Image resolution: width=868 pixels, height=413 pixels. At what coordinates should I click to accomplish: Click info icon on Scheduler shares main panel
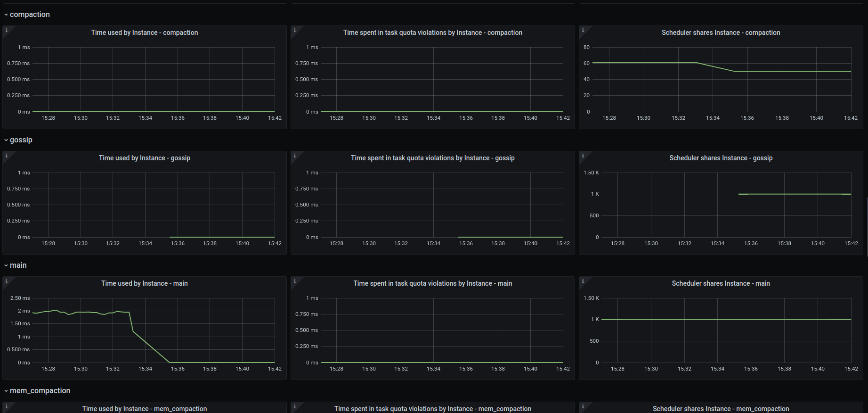(583, 281)
